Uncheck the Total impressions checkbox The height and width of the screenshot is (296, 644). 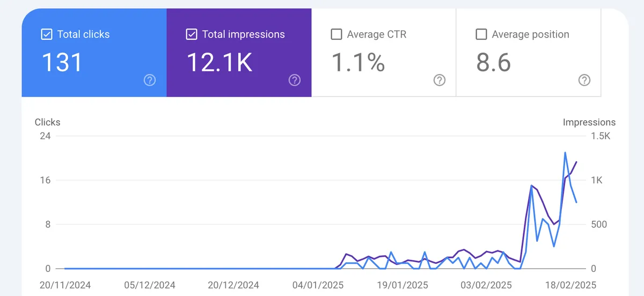click(x=192, y=34)
